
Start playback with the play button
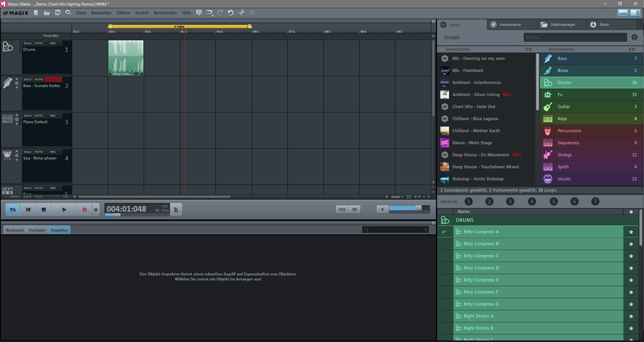point(64,210)
